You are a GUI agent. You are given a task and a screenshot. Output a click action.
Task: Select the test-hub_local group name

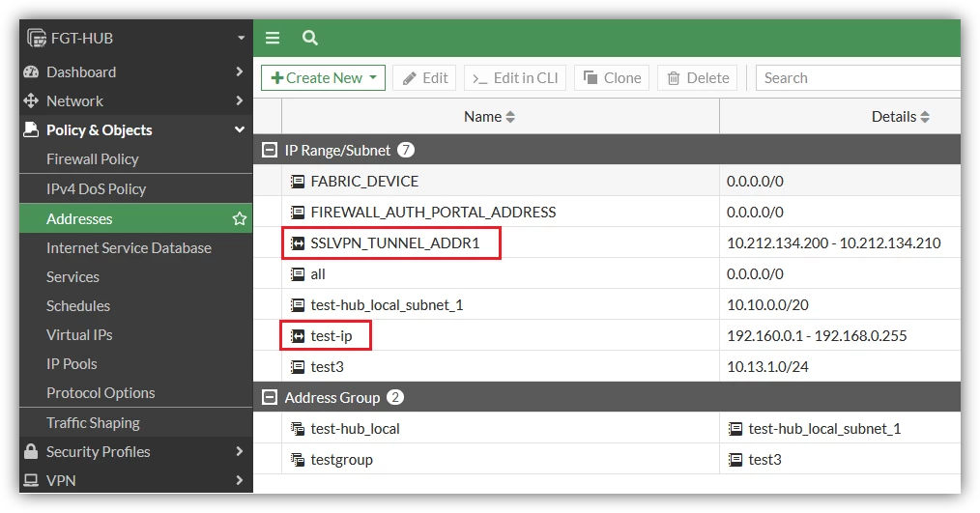click(x=355, y=429)
